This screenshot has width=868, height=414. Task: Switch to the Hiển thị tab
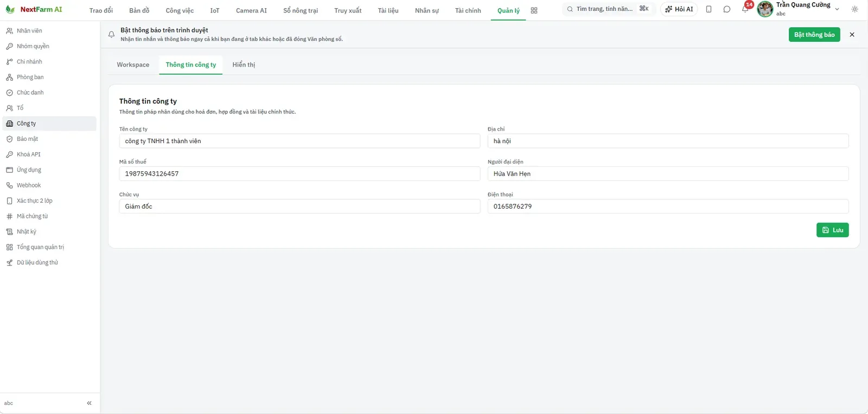tap(244, 64)
